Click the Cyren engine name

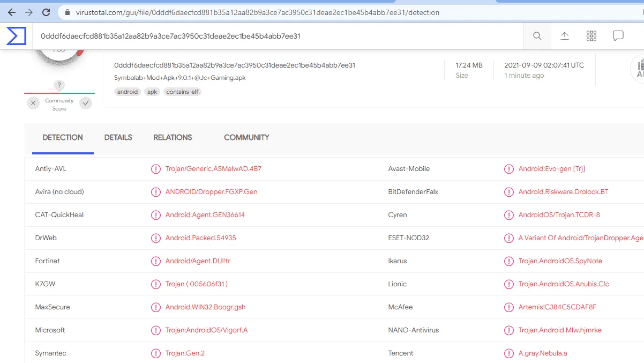coord(398,215)
